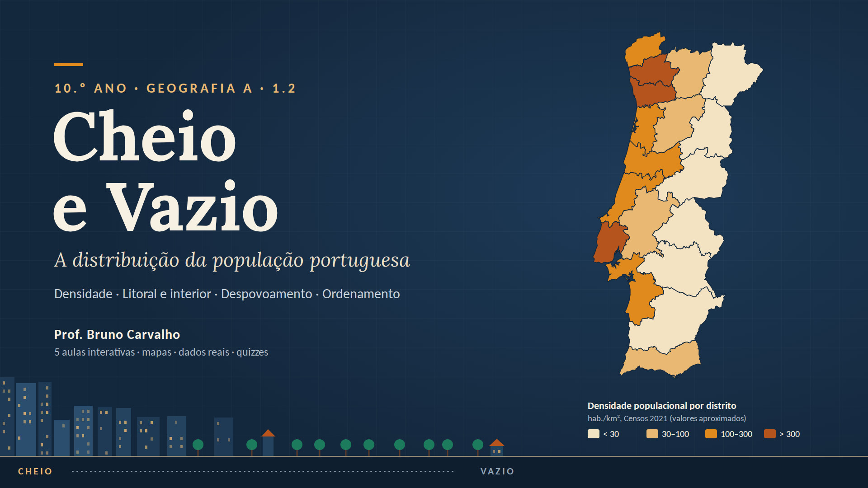Click the '> 300' legend color swatch

pos(769,434)
